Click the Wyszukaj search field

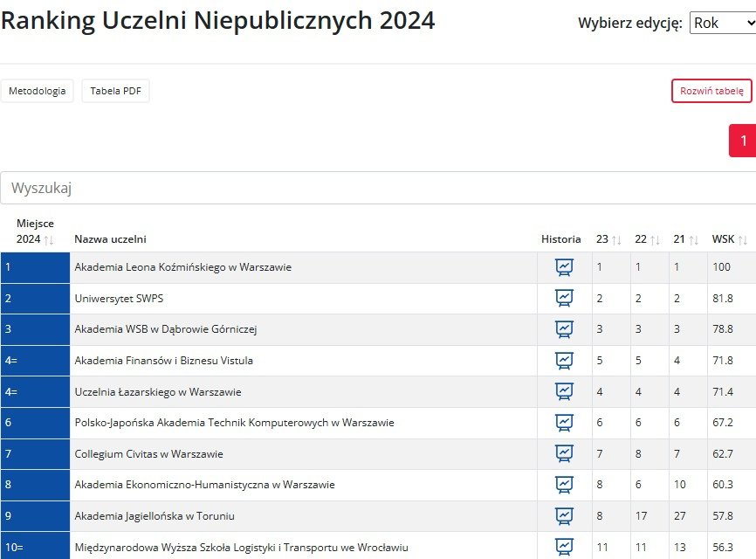point(378,188)
